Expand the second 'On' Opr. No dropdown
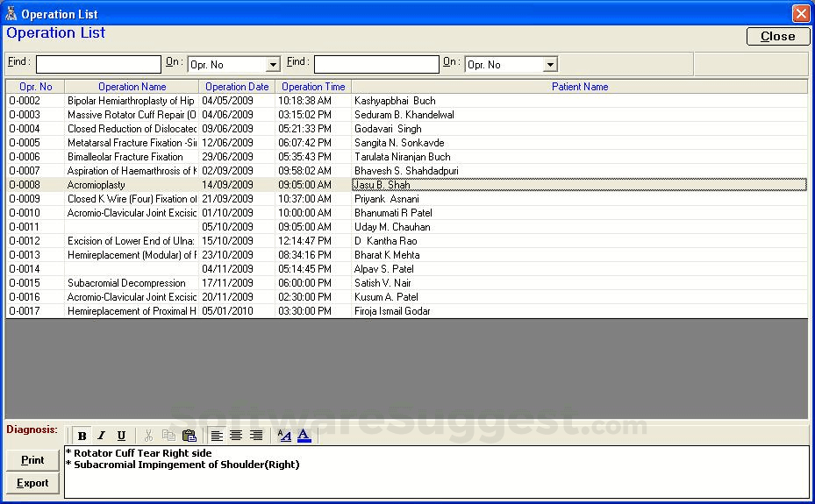Image resolution: width=815 pixels, height=504 pixels. [550, 65]
